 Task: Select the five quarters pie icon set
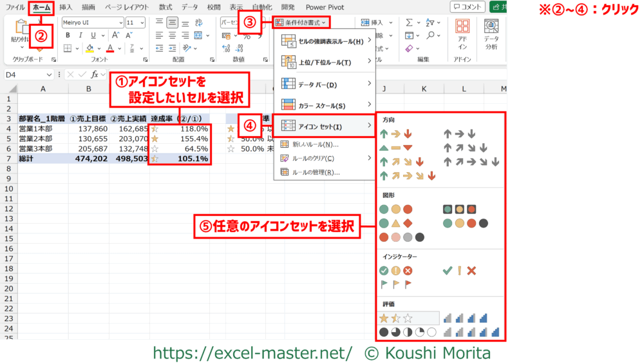407,332
